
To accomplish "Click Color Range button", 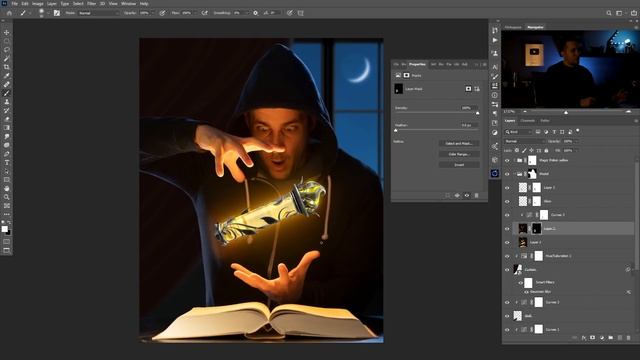I will coord(459,154).
